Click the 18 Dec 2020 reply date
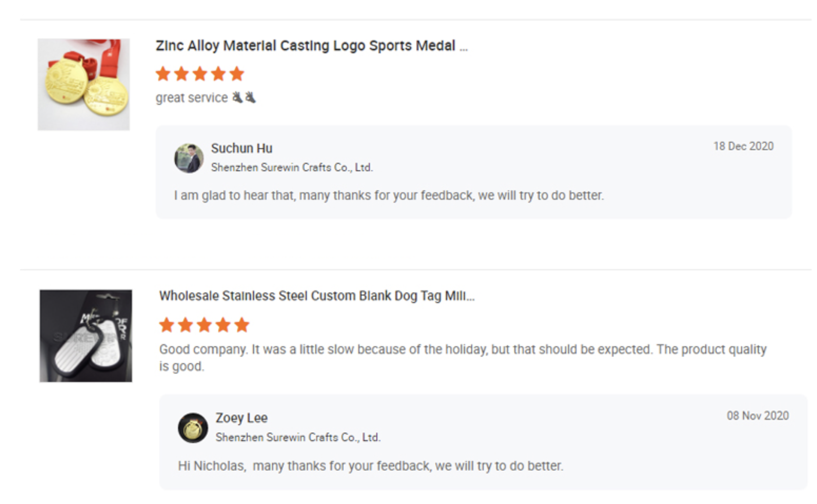Viewport: 817px width, 504px height. click(x=743, y=146)
